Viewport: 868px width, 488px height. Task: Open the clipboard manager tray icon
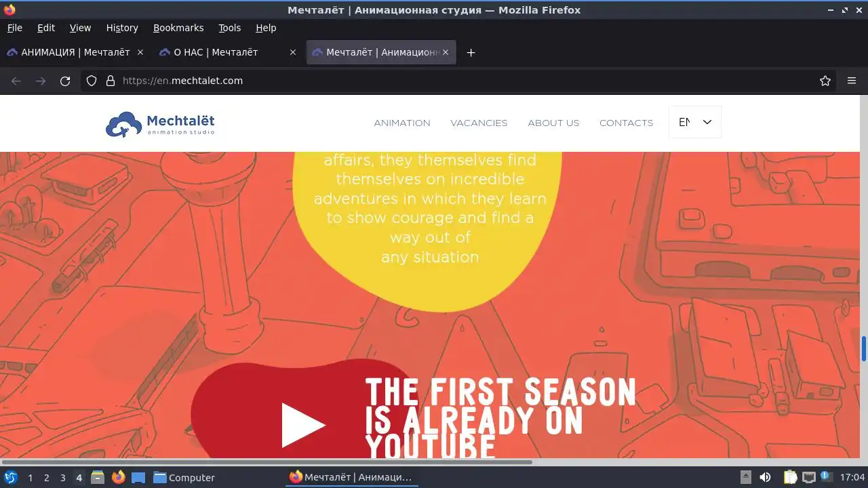[790, 477]
